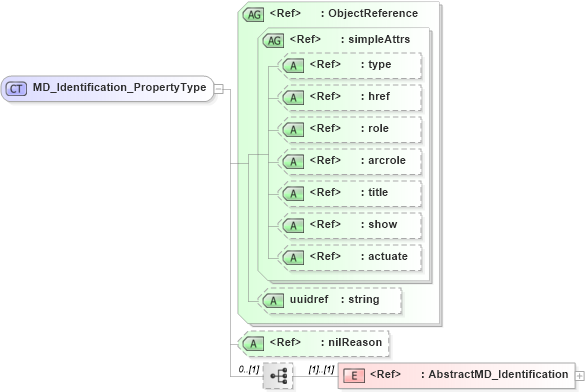Click the AG icon of ObjectReference
Image resolution: width=585 pixels, height=392 pixels.
pyautogui.click(x=254, y=15)
